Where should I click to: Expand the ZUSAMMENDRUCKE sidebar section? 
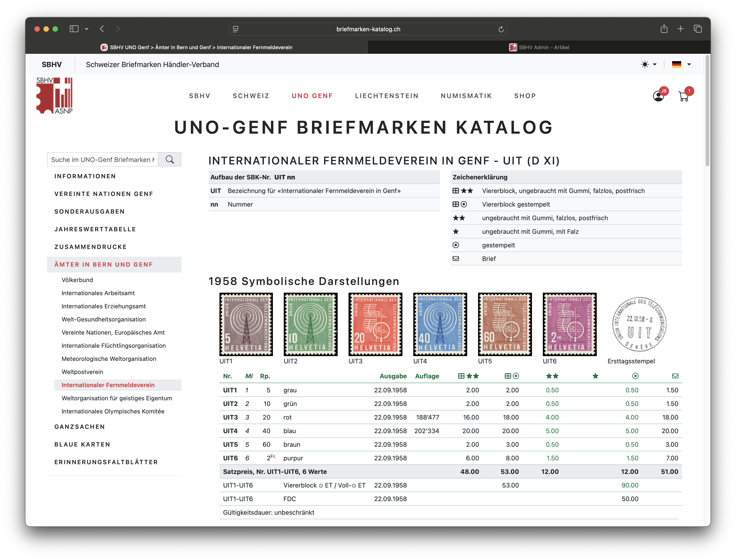click(91, 247)
